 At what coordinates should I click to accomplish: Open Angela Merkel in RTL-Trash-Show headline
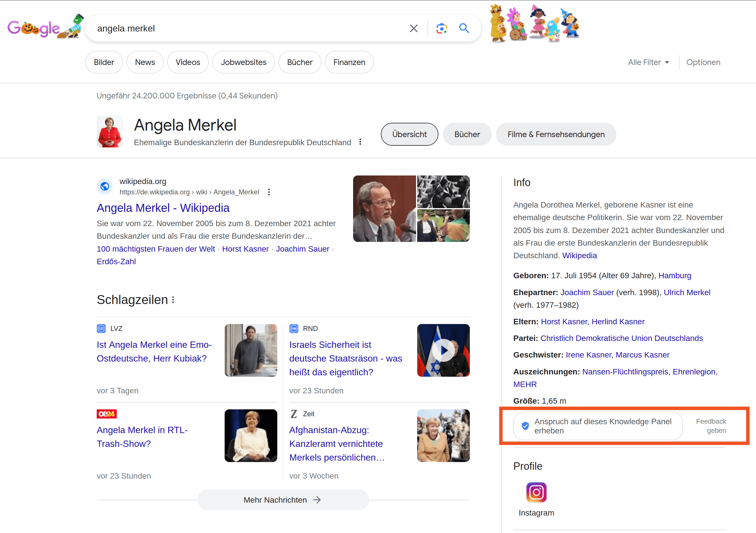coord(142,437)
